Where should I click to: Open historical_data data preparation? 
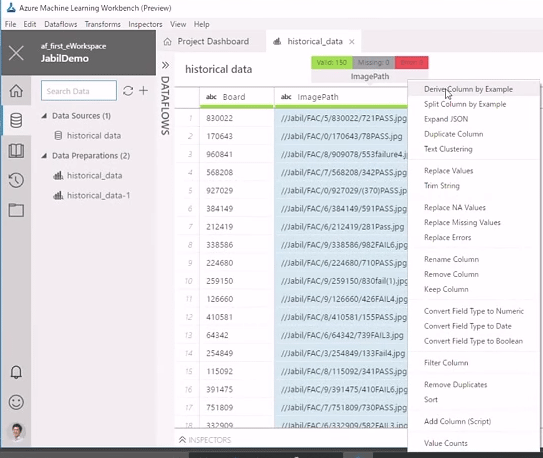[x=95, y=176]
